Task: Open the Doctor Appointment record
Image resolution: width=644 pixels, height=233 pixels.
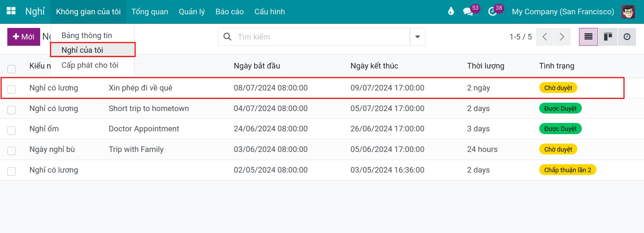Action: pos(144,129)
